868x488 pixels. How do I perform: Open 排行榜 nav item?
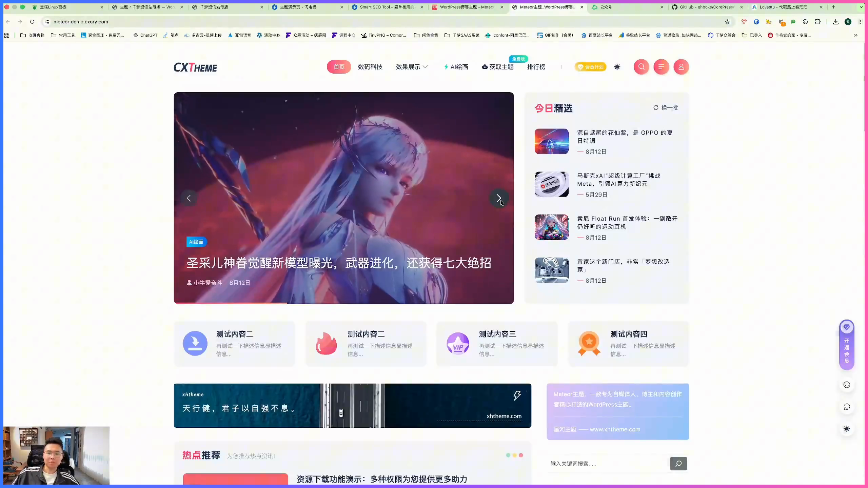click(x=536, y=67)
